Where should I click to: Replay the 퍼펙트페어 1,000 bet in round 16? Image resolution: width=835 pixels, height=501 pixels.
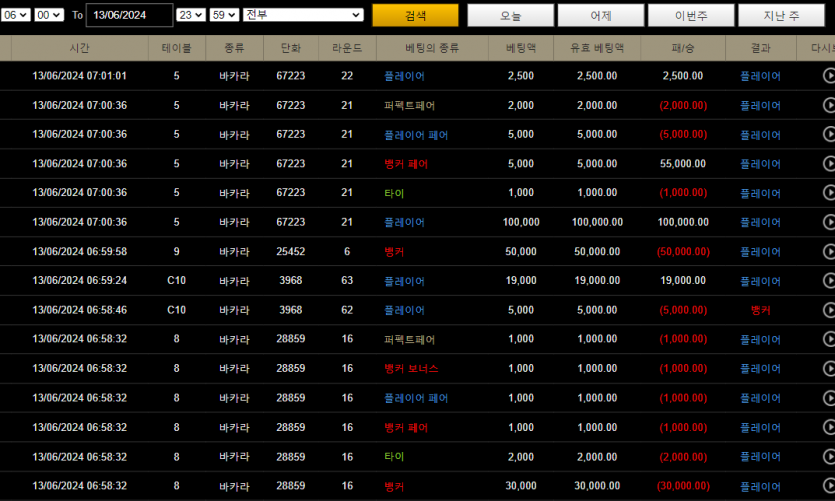[829, 339]
